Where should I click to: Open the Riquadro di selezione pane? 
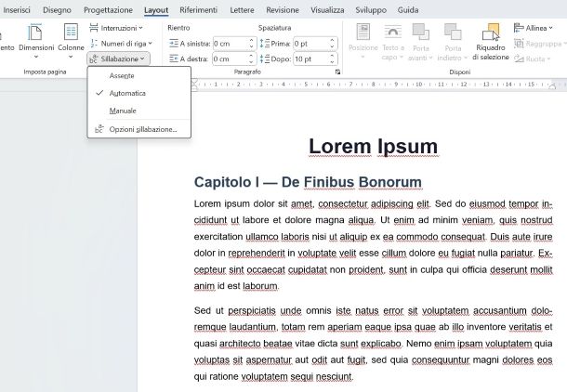pyautogui.click(x=491, y=42)
